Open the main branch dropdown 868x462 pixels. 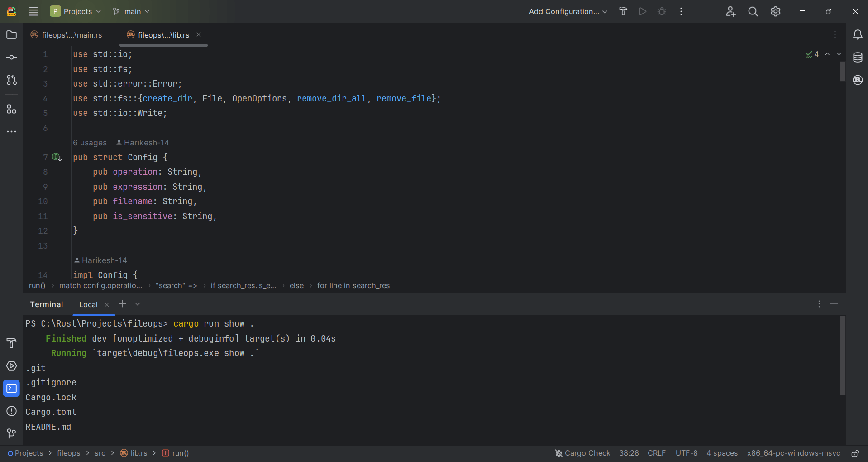point(131,11)
